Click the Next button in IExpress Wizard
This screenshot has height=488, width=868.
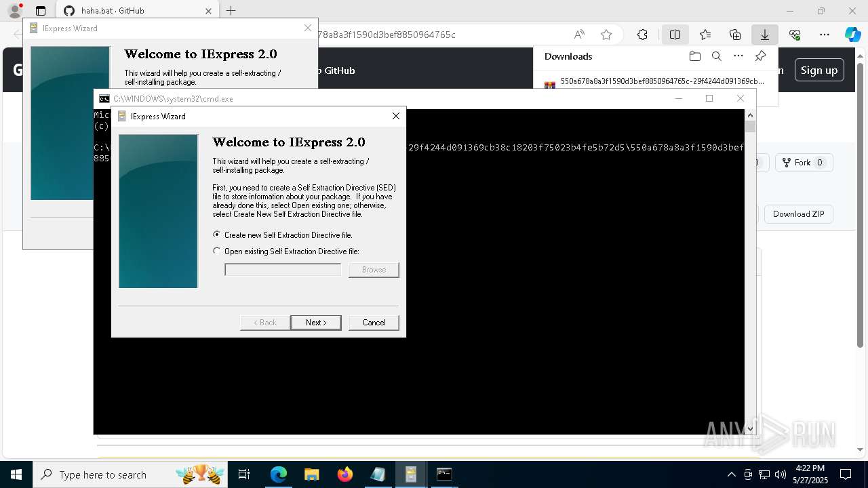(315, 323)
